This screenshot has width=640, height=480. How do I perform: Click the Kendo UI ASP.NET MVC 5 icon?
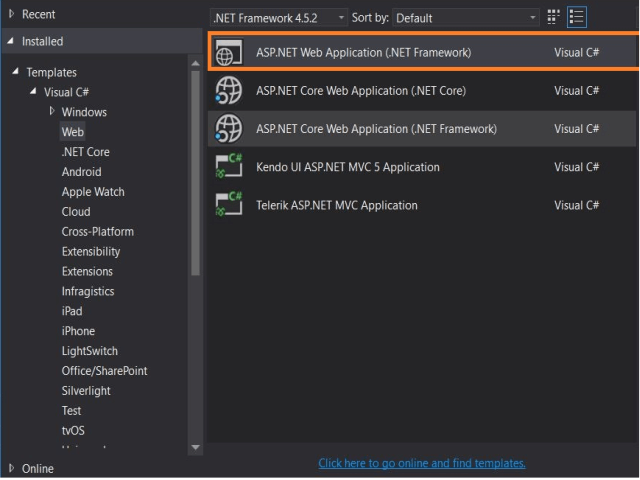(228, 167)
